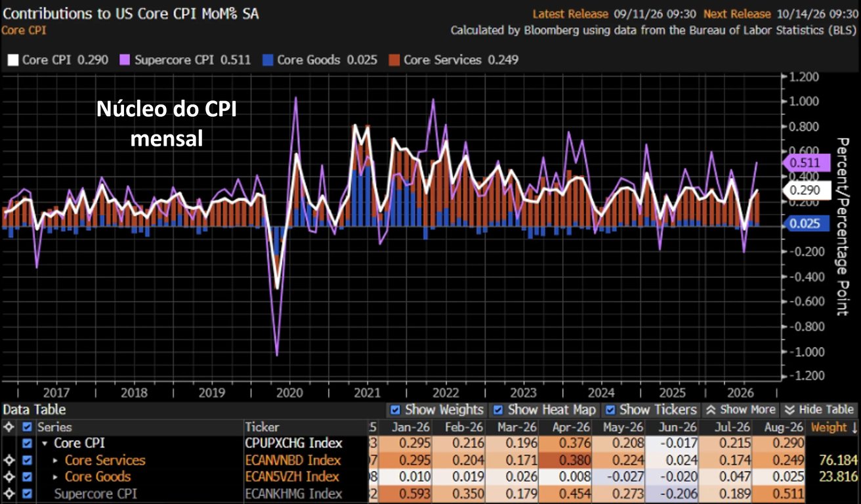Collapse the Core CPI tree row

click(x=45, y=444)
